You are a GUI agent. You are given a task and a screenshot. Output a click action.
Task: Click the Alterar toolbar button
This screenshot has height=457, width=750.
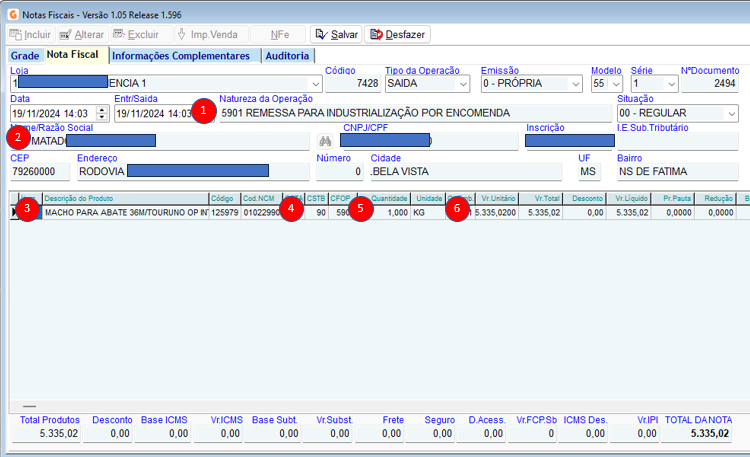tap(82, 34)
